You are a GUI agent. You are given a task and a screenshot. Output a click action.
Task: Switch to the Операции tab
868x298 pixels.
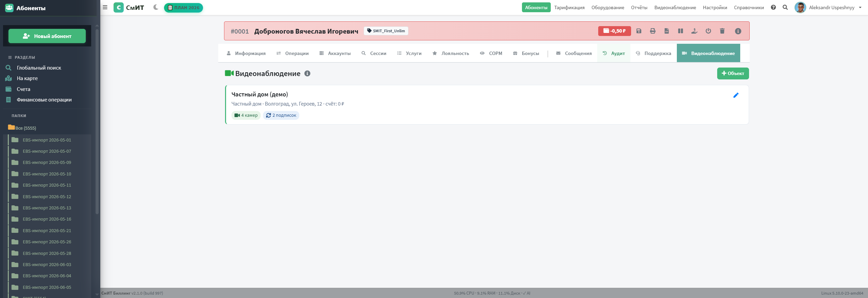(292, 53)
